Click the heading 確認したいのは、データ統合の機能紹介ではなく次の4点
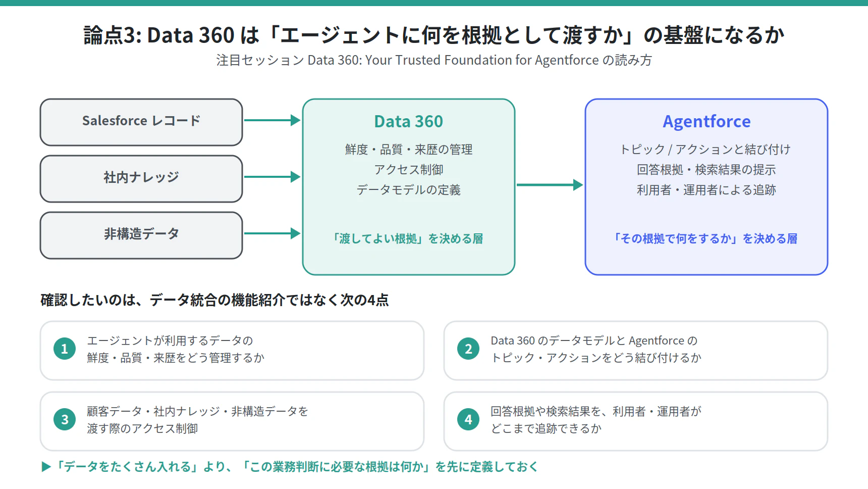 coord(214,300)
